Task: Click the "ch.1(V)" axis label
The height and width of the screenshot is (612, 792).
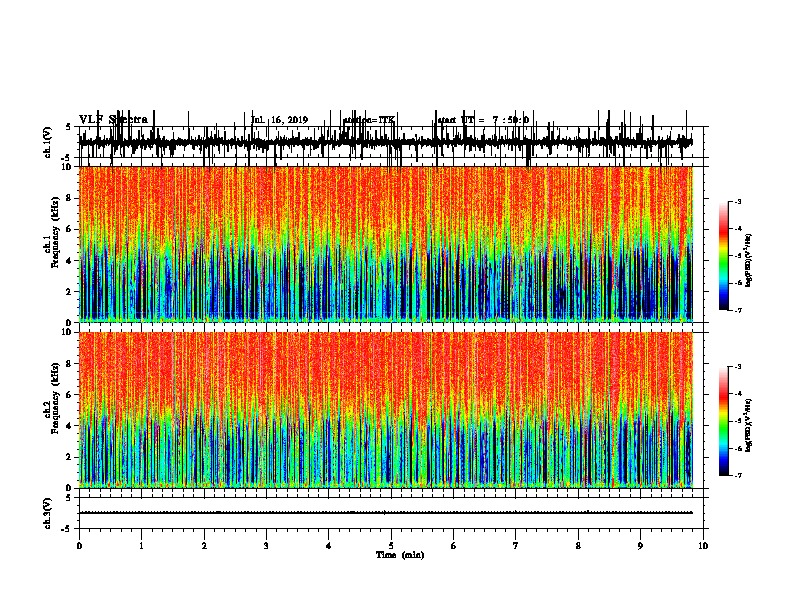Action: tap(48, 142)
